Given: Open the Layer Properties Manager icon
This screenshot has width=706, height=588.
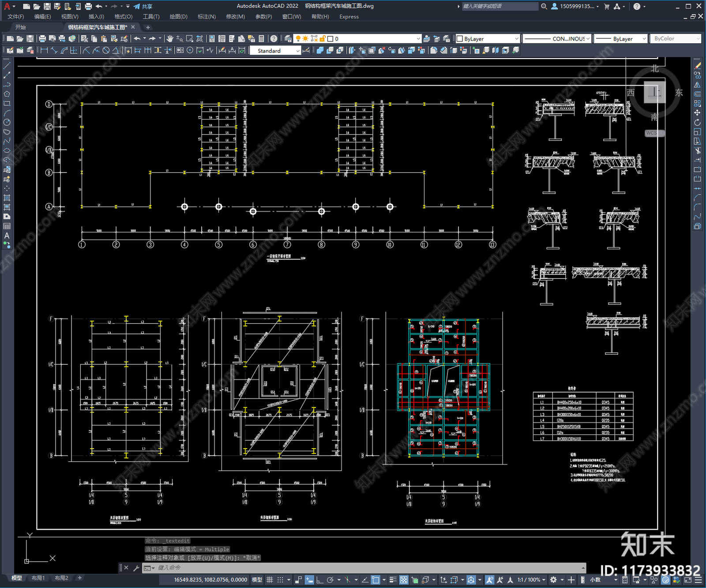Looking at the screenshot, I should point(288,39).
